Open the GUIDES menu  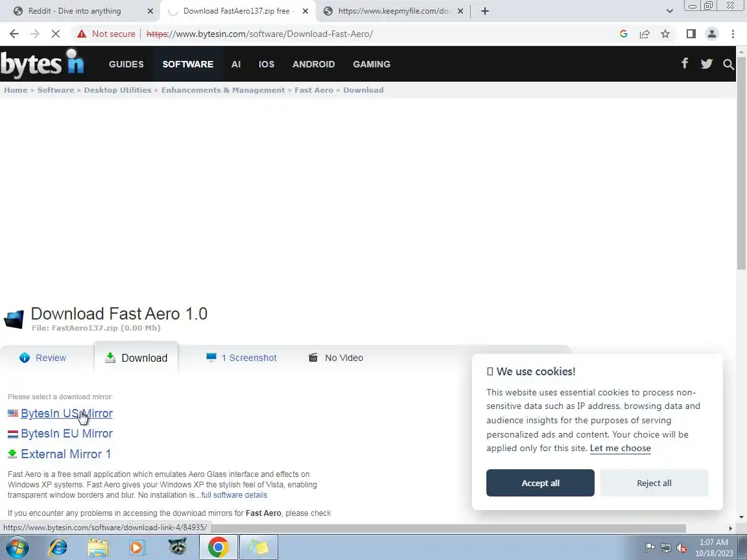(126, 64)
